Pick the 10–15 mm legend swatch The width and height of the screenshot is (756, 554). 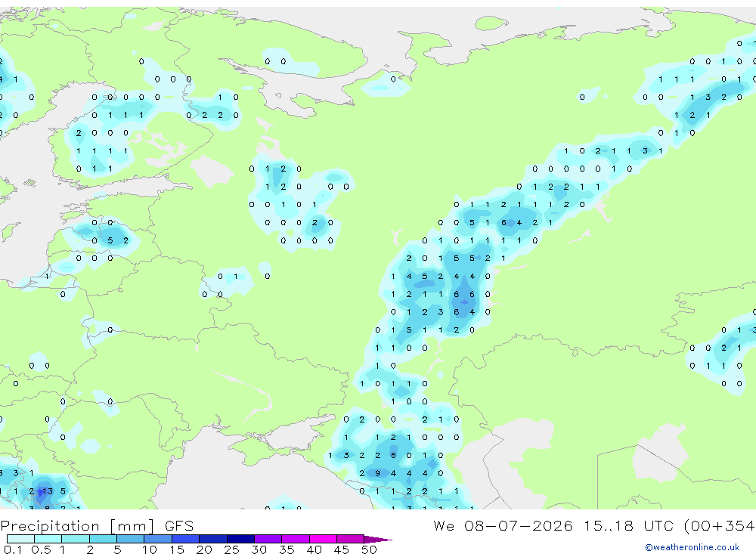click(158, 539)
